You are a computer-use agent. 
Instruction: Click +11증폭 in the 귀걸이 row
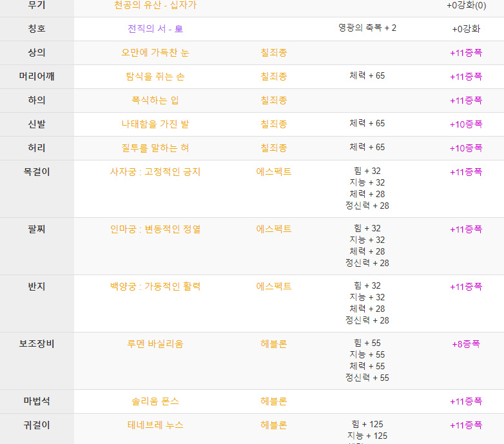(x=466, y=425)
